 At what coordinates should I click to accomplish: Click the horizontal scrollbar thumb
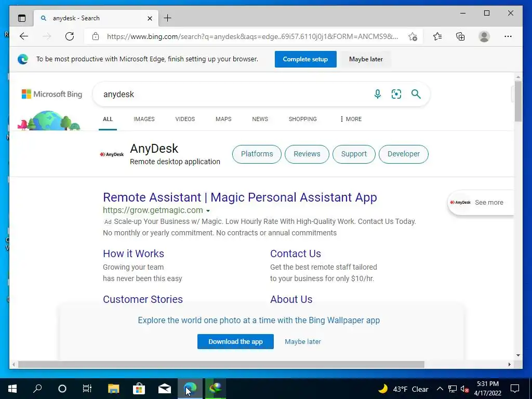(x=221, y=364)
